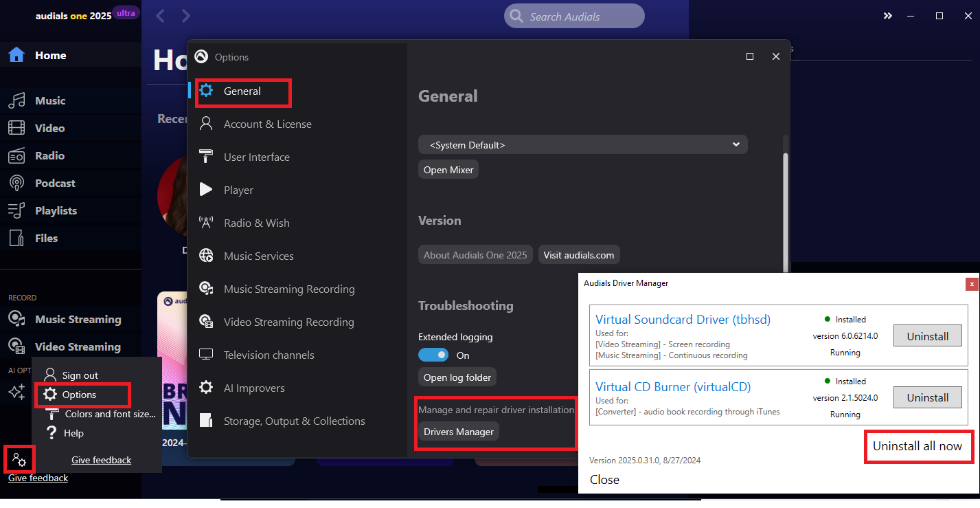
Task: Click Visit audials.com button
Action: [579, 255]
